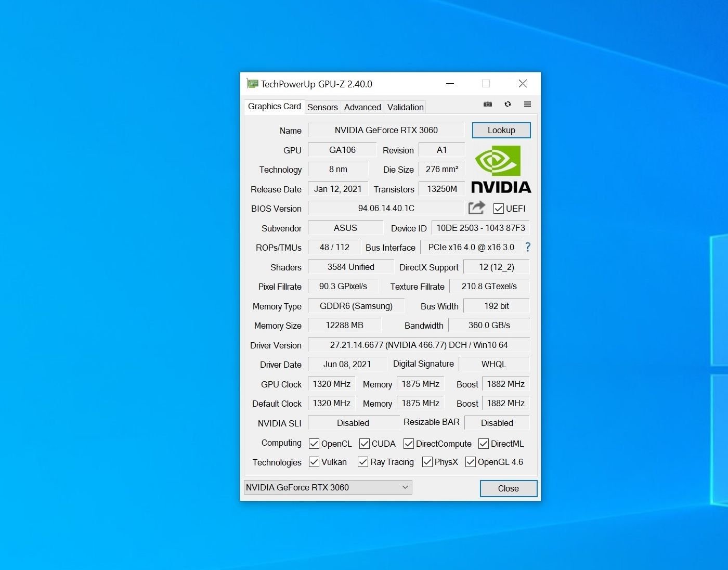Click the refresh icon in GPU-Z
The width and height of the screenshot is (728, 570).
508,104
